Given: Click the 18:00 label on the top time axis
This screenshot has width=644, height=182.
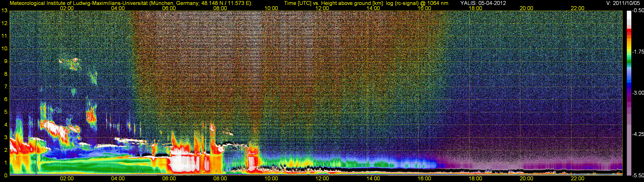Looking at the screenshot, I should click(x=475, y=8).
